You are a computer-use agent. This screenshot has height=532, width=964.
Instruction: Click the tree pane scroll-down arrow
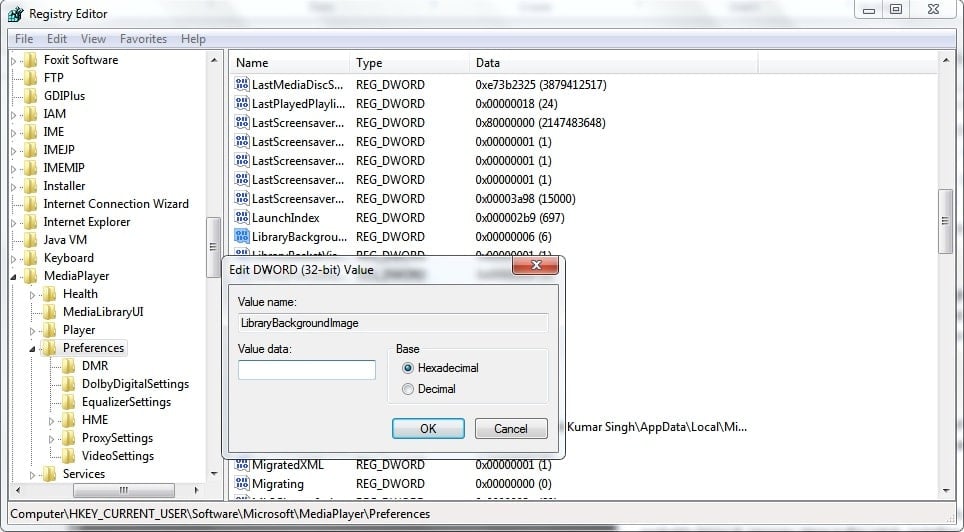click(x=213, y=474)
